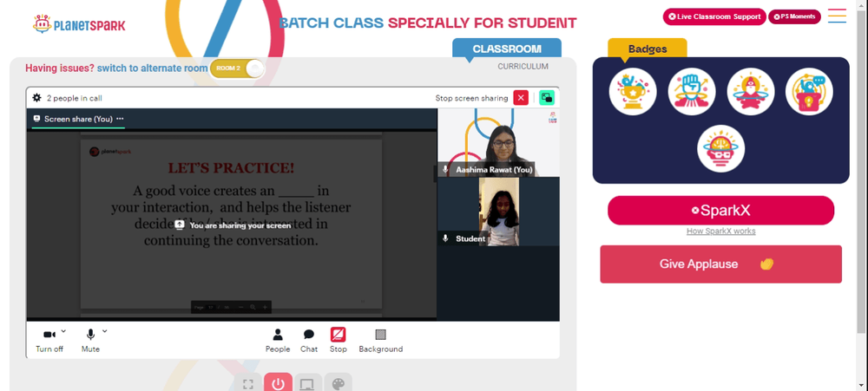Open the People panel
868x391 pixels.
(x=278, y=340)
